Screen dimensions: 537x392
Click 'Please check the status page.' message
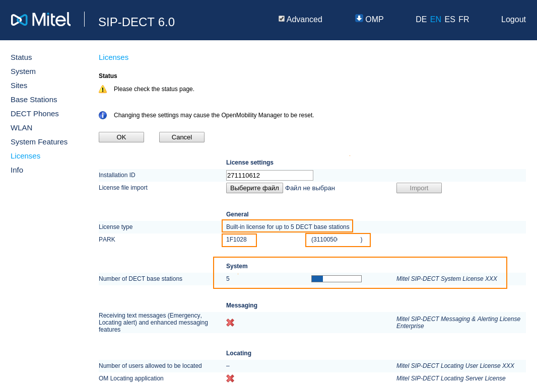coord(154,89)
